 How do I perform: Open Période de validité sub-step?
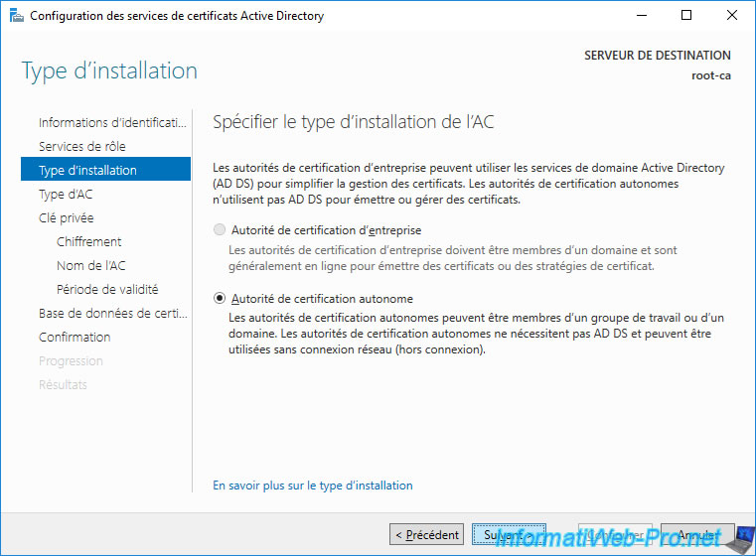coord(107,289)
